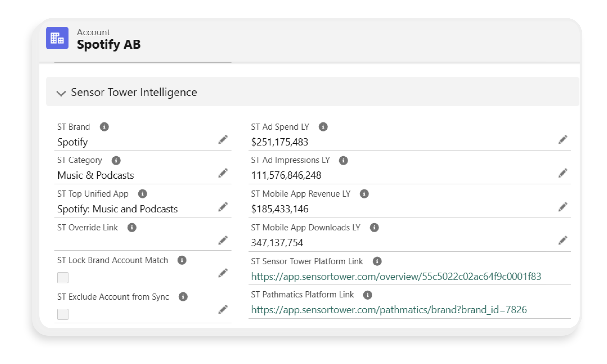The width and height of the screenshot is (607, 364).
Task: Click info icon next to ST Category
Action: click(x=116, y=161)
